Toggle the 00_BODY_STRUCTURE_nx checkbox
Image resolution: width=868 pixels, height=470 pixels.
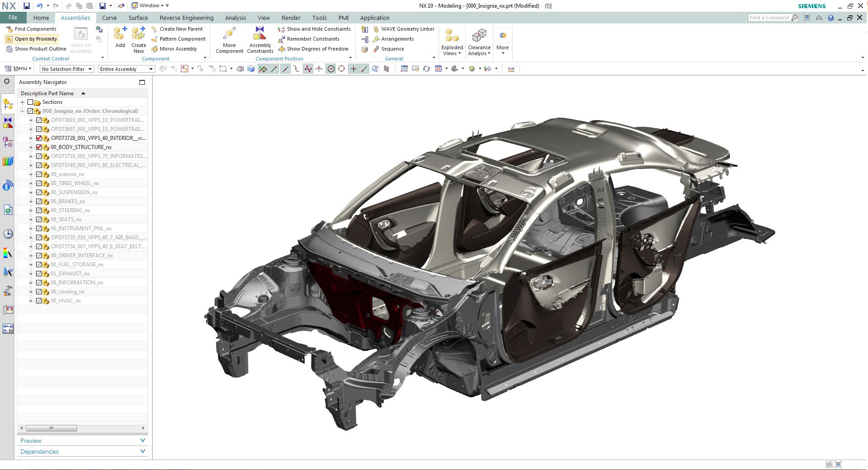[x=39, y=147]
